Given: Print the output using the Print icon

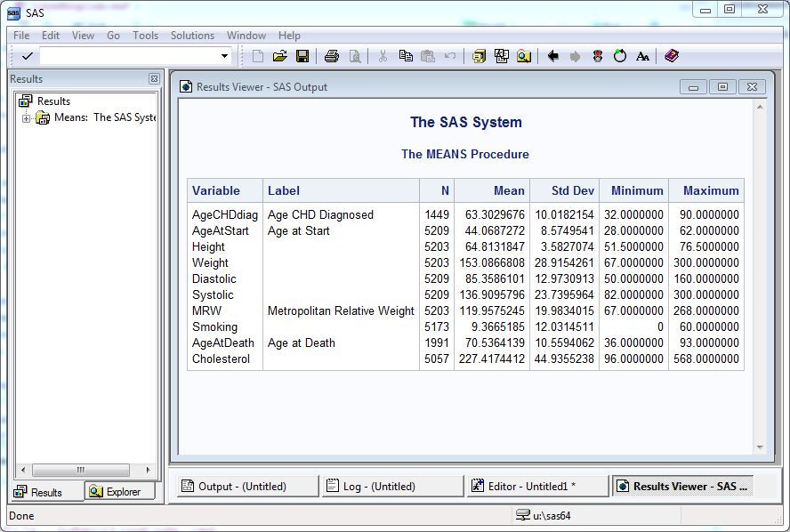Looking at the screenshot, I should pos(330,55).
